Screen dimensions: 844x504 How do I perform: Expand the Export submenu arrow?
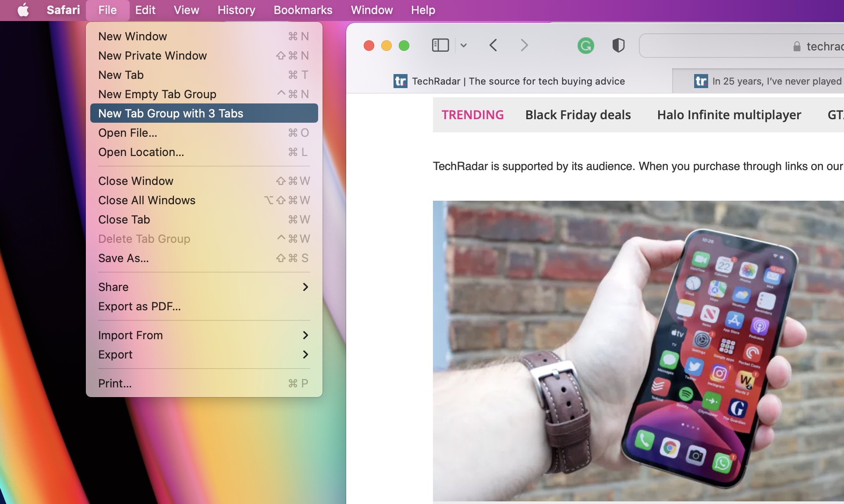[305, 354]
